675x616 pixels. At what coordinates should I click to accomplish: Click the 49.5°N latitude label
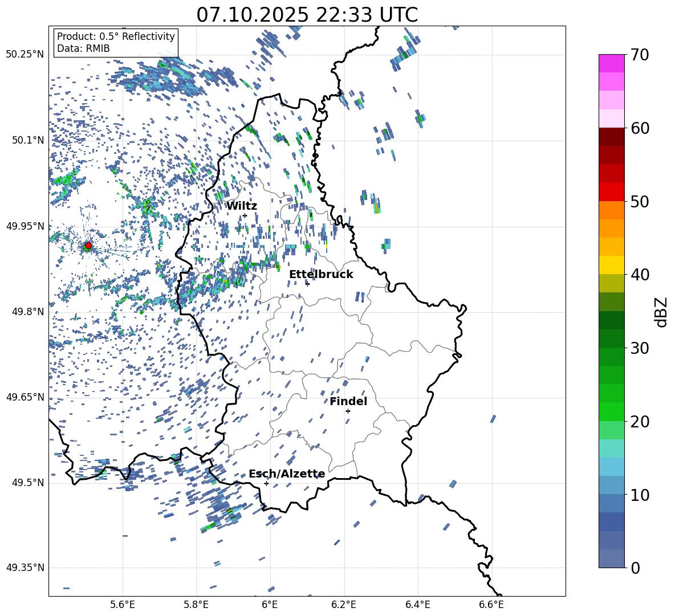pos(27,483)
